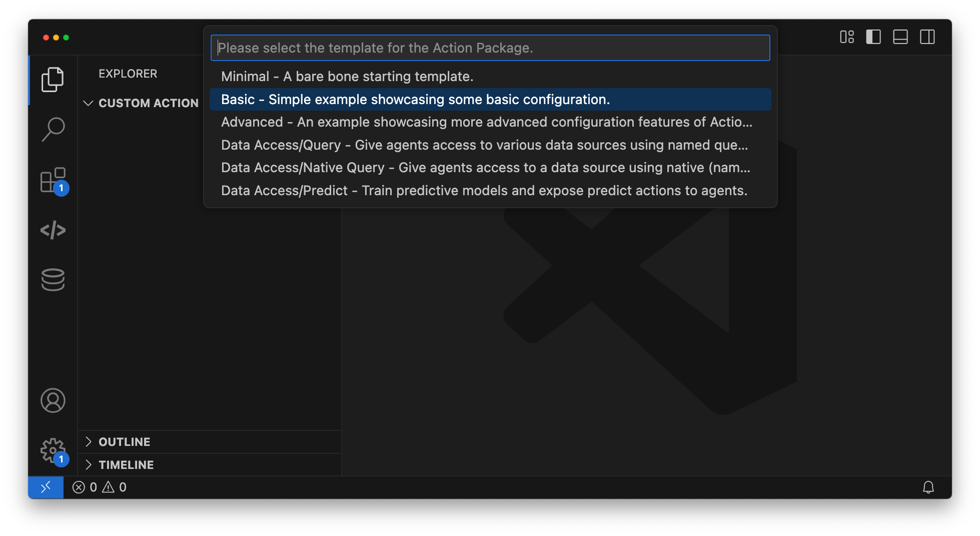Choose the Advanced configuration template
Viewport: 980px width, 536px height.
click(x=490, y=122)
